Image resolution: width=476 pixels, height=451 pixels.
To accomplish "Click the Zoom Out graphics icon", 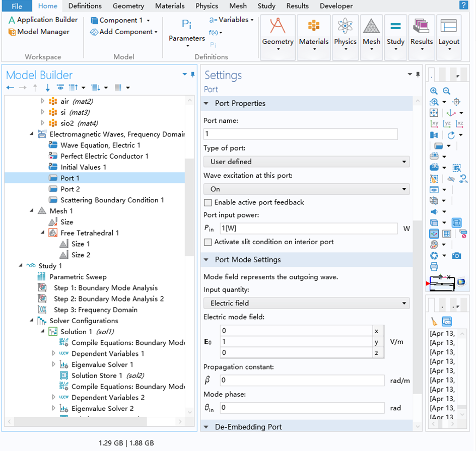I will (446, 91).
